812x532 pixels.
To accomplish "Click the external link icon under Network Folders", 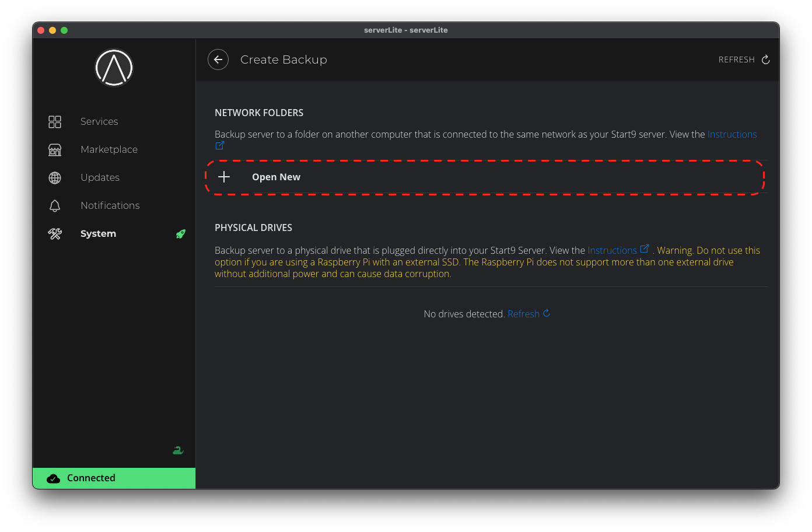I will point(220,145).
